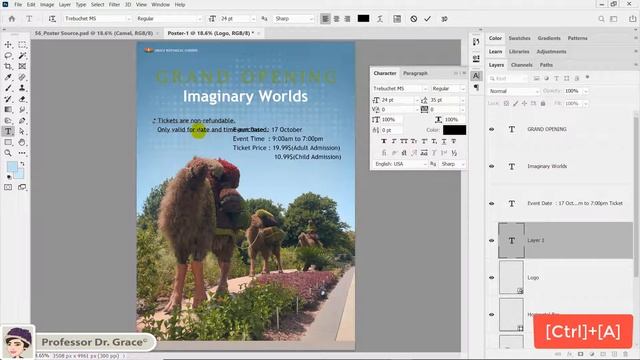Viewport: 640px width, 360px height.
Task: Switch to the Swatches tab
Action: click(x=519, y=38)
